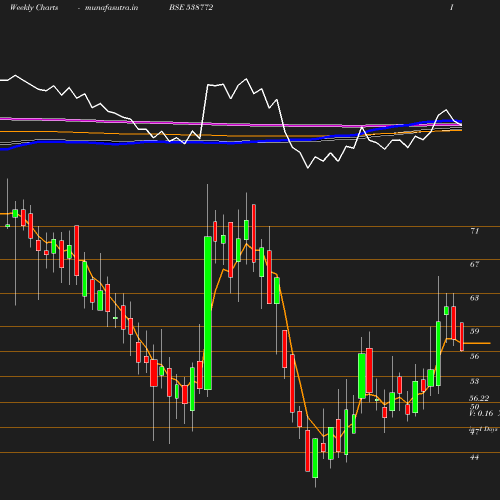The height and width of the screenshot is (500, 500).
Task: Click the 'munafasutra.in' label
Action: 111,8
